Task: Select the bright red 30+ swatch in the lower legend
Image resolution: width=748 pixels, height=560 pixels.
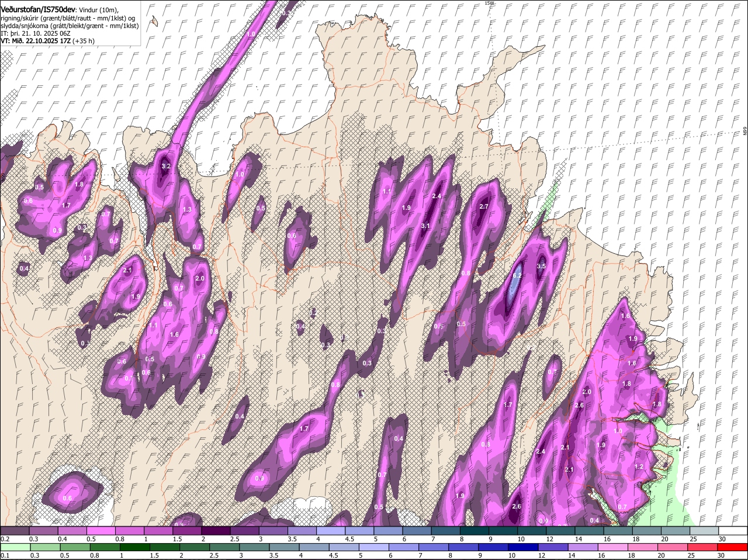Action: click(x=732, y=547)
